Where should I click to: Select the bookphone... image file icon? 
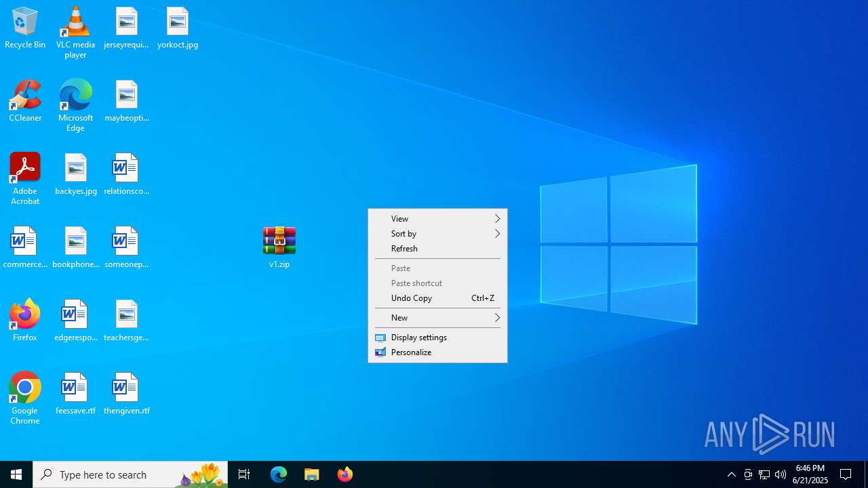tap(75, 247)
